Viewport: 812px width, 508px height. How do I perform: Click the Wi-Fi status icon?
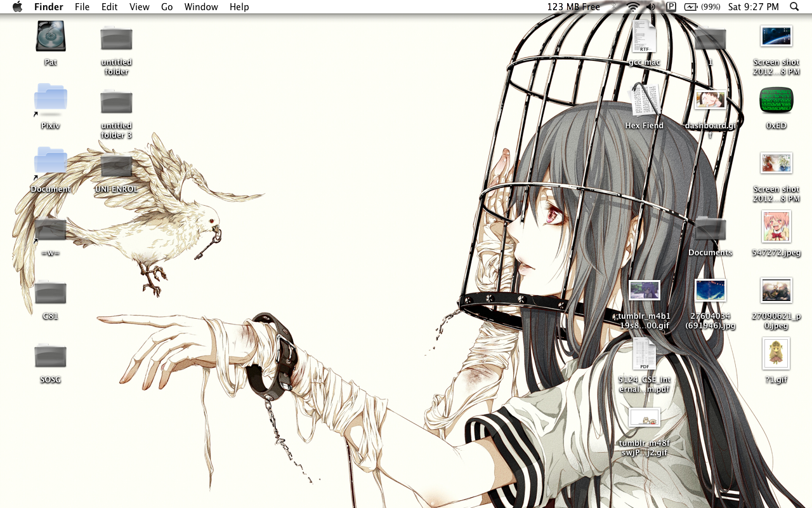633,7
